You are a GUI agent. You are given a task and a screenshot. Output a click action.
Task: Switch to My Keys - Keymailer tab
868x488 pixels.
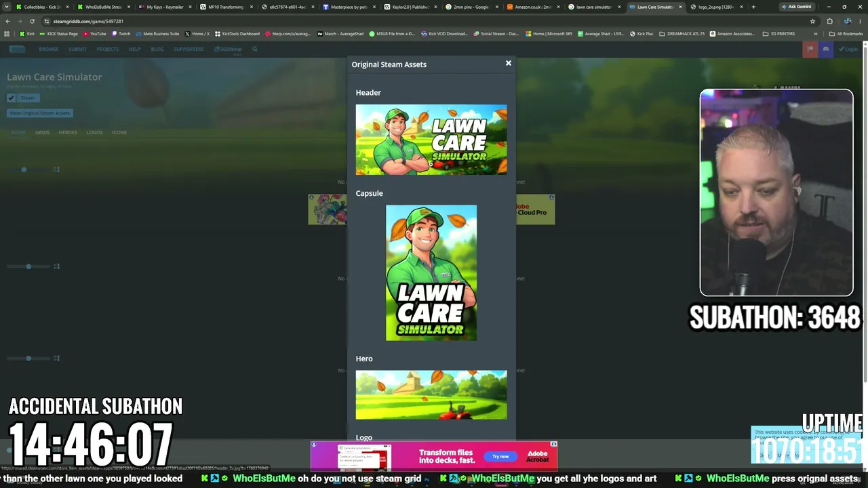[165, 7]
